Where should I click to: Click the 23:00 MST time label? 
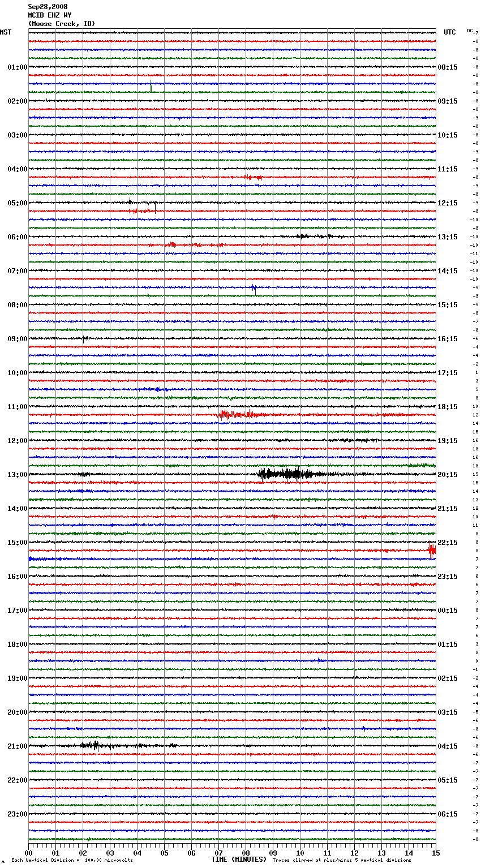(18, 814)
